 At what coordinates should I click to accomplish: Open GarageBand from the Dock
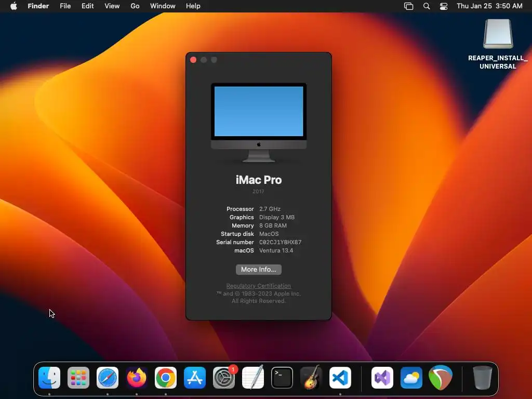[311, 378]
